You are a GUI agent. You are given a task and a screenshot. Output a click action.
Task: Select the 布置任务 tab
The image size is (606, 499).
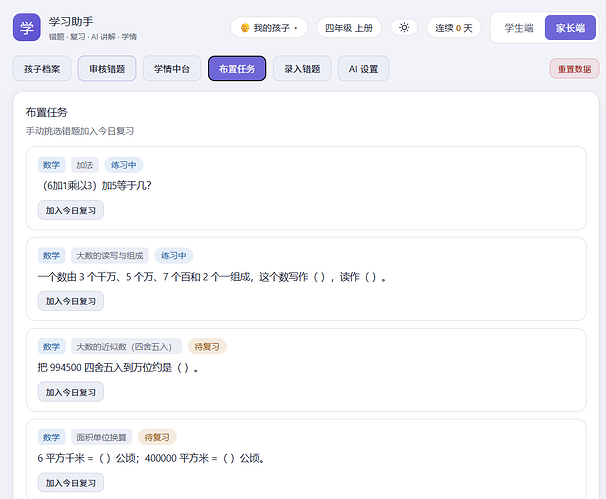[x=237, y=69]
